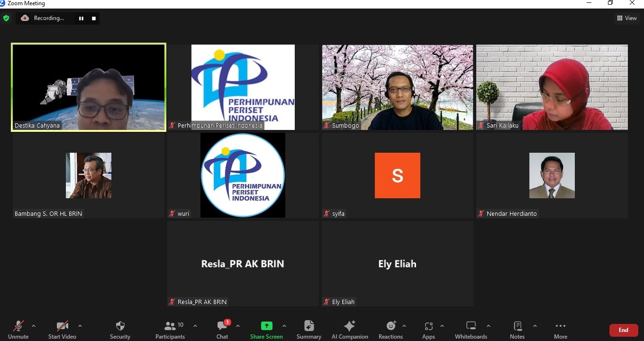Open the meeting Summary icon
The height and width of the screenshot is (341, 644).
click(x=309, y=326)
